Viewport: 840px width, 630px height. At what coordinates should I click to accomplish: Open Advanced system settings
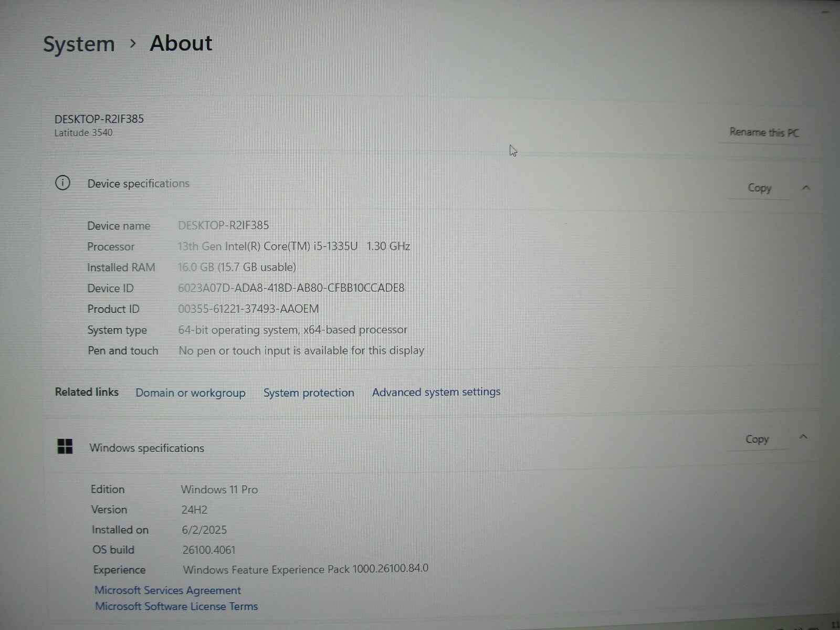point(436,392)
